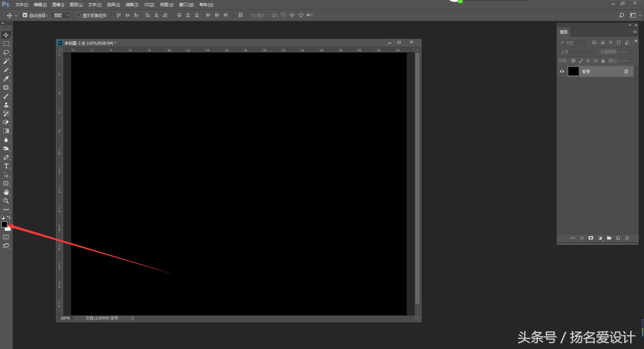644x349 pixels.
Task: Add a layer style with fx icon
Action: [582, 238]
